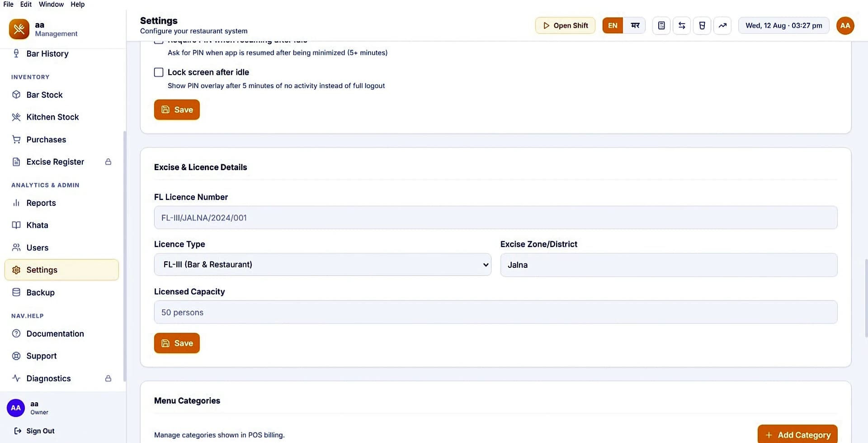Open the Window menu
This screenshot has height=443, width=868.
pyautogui.click(x=51, y=4)
